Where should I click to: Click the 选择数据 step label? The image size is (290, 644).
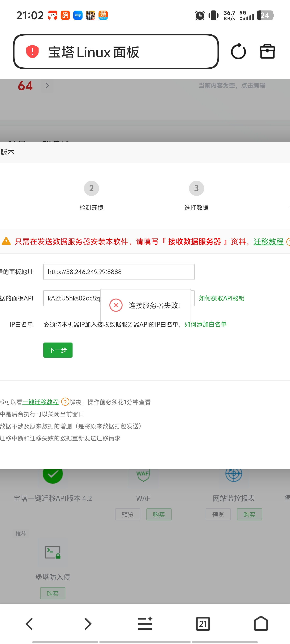click(x=196, y=208)
